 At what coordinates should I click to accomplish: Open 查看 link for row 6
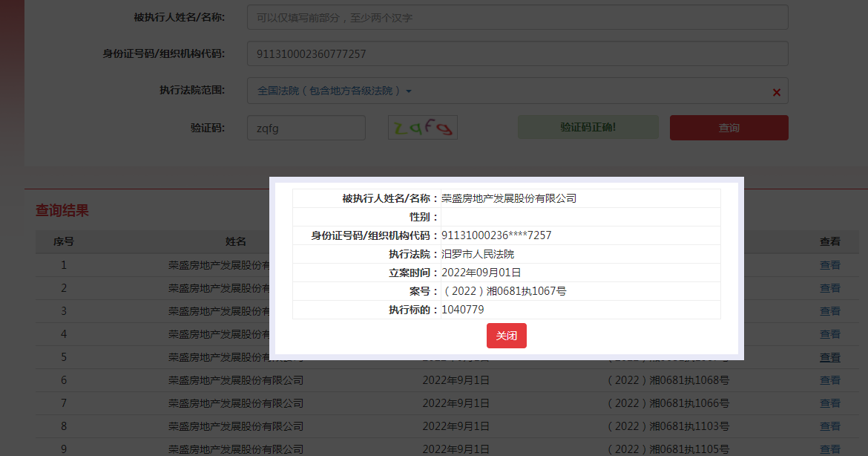[x=830, y=381]
